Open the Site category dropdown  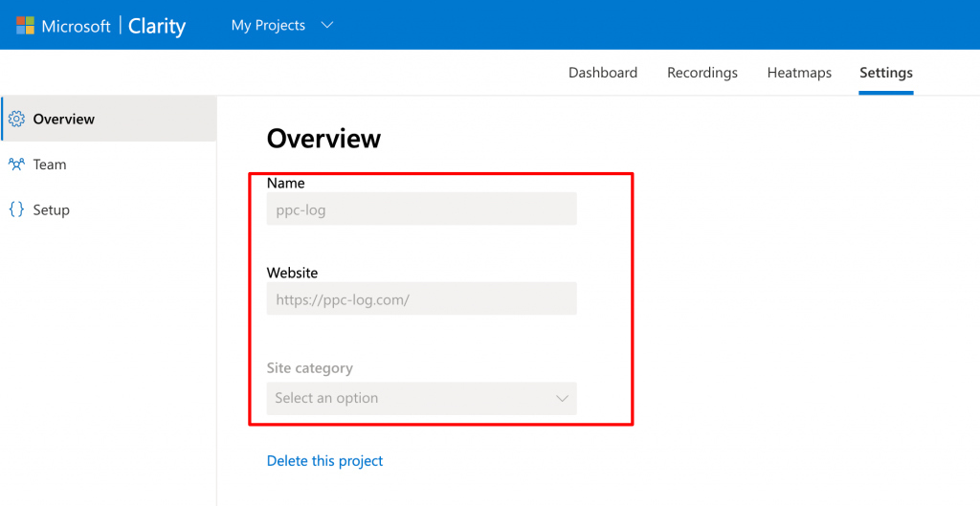(x=421, y=399)
